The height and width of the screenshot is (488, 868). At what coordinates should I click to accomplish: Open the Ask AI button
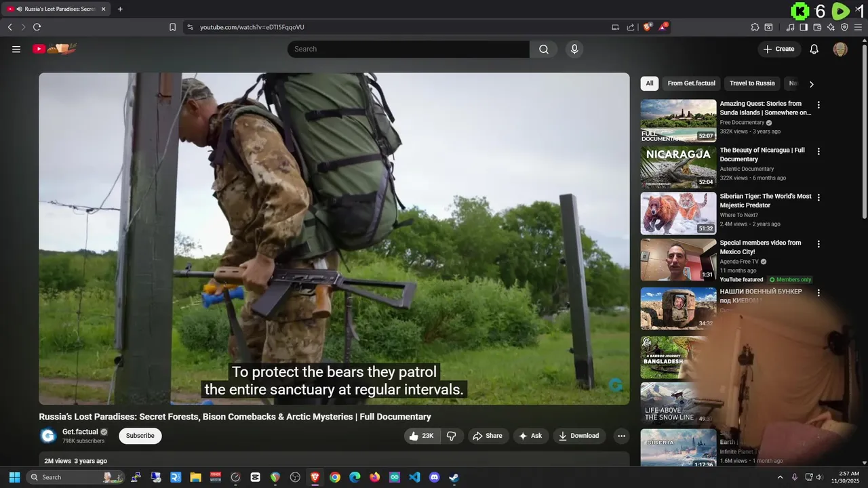531,436
